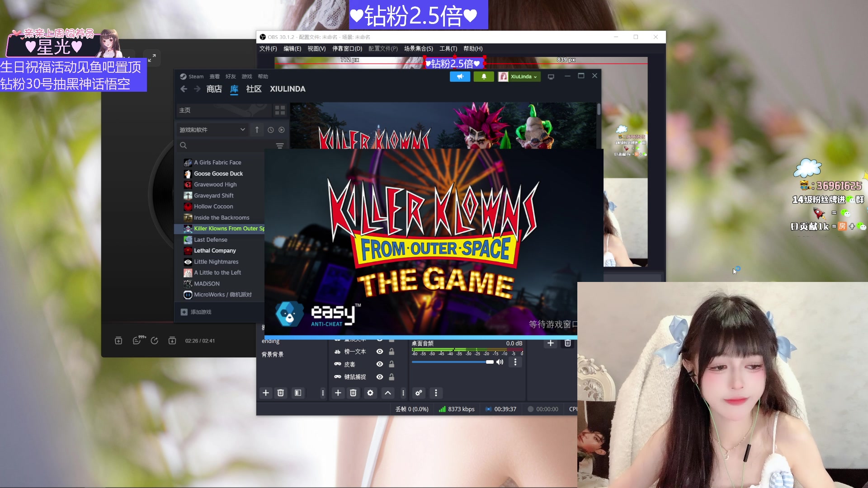Image resolution: width=868 pixels, height=488 pixels.
Task: Open the 文件(F) menu in OBS
Action: (x=268, y=49)
